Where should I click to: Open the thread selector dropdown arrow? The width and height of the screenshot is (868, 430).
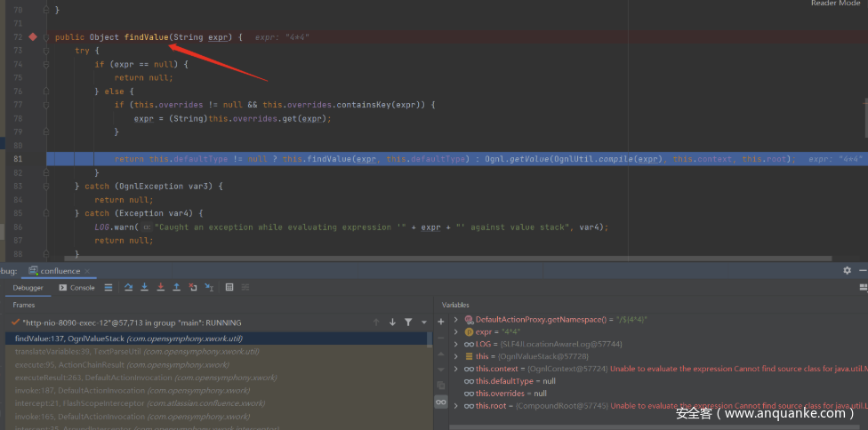[422, 322]
